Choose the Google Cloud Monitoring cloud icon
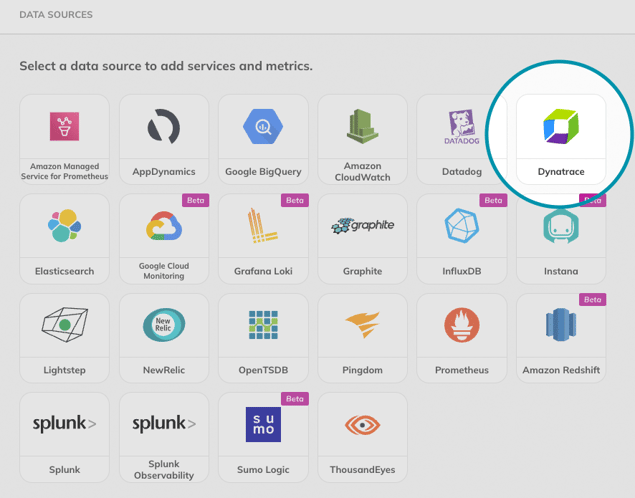Image resolution: width=635 pixels, height=498 pixels. (x=164, y=226)
